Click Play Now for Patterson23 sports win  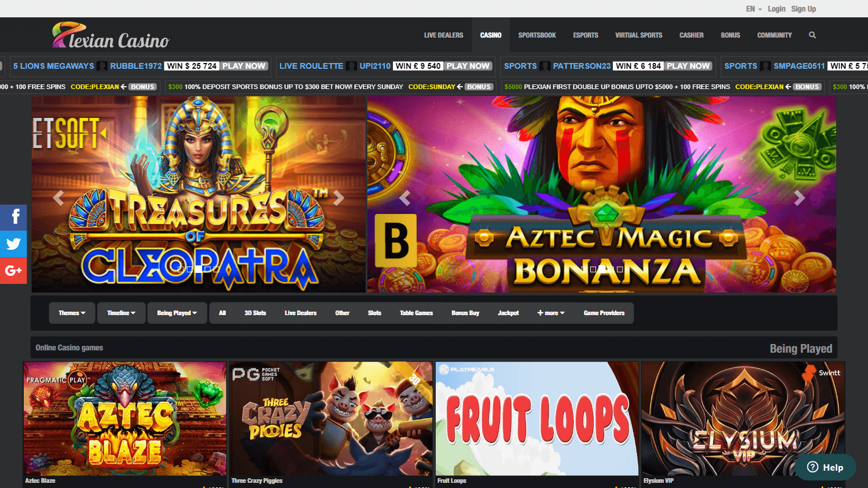pyautogui.click(x=688, y=66)
